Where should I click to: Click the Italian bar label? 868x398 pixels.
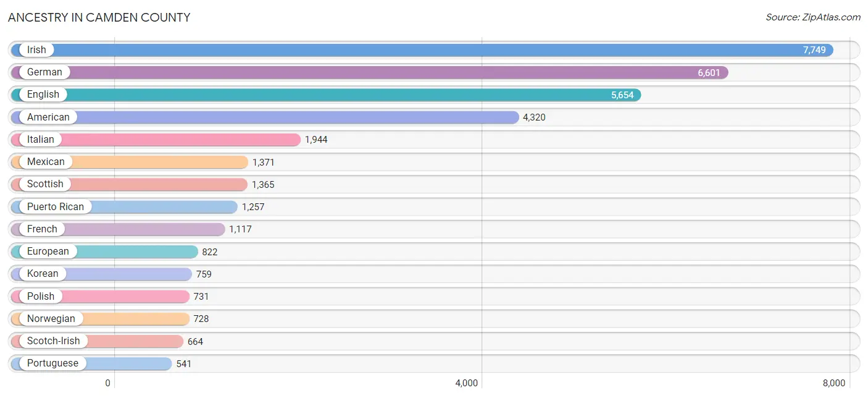click(41, 140)
